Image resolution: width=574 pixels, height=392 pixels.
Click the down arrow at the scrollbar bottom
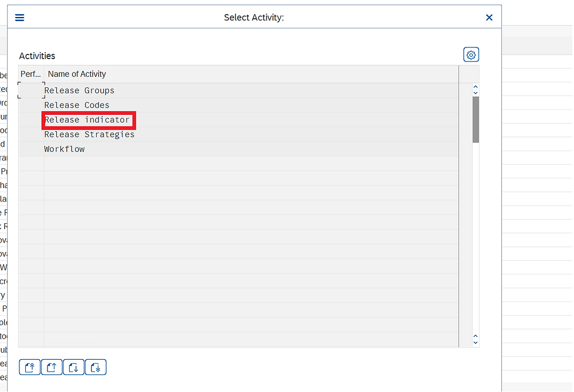coord(476,343)
